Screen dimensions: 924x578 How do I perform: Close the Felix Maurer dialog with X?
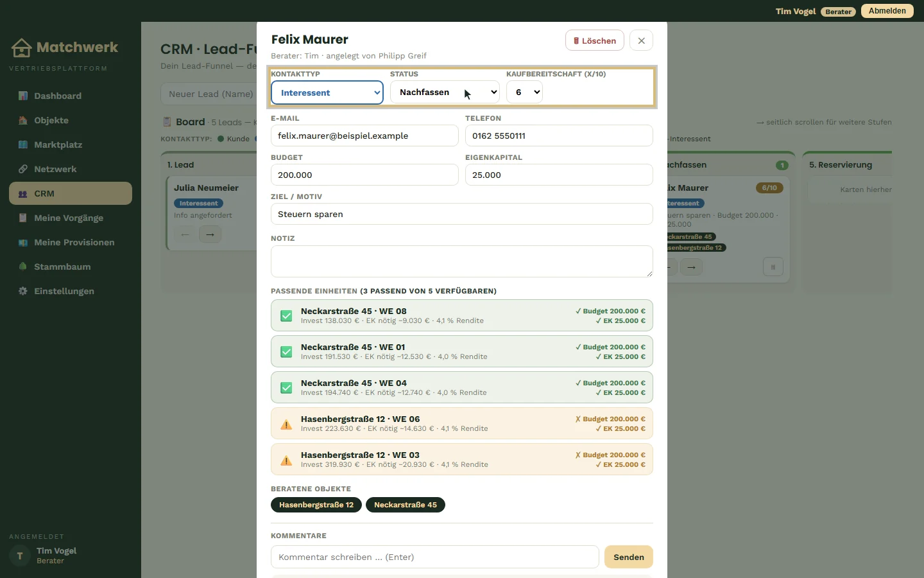[x=641, y=40]
